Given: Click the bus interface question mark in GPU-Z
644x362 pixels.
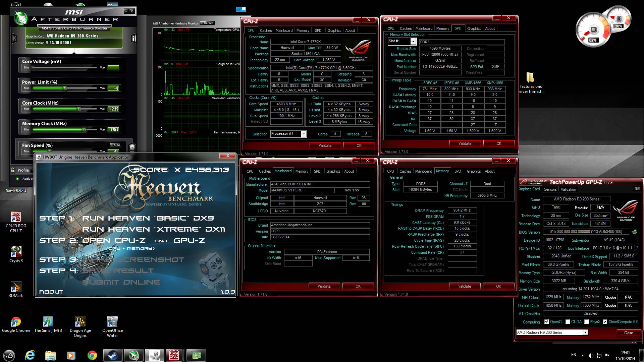Looking at the screenshot, I should tap(637, 248).
